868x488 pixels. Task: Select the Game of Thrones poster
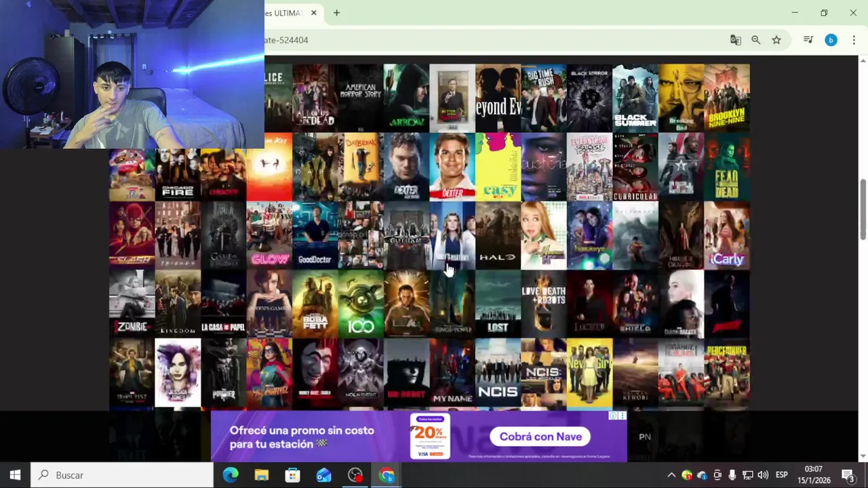[223, 235]
